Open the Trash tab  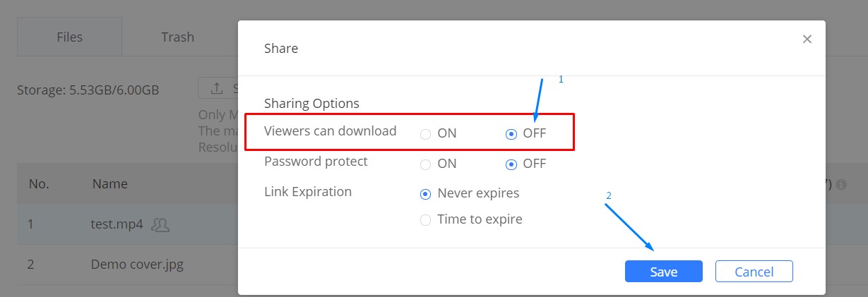[177, 37]
